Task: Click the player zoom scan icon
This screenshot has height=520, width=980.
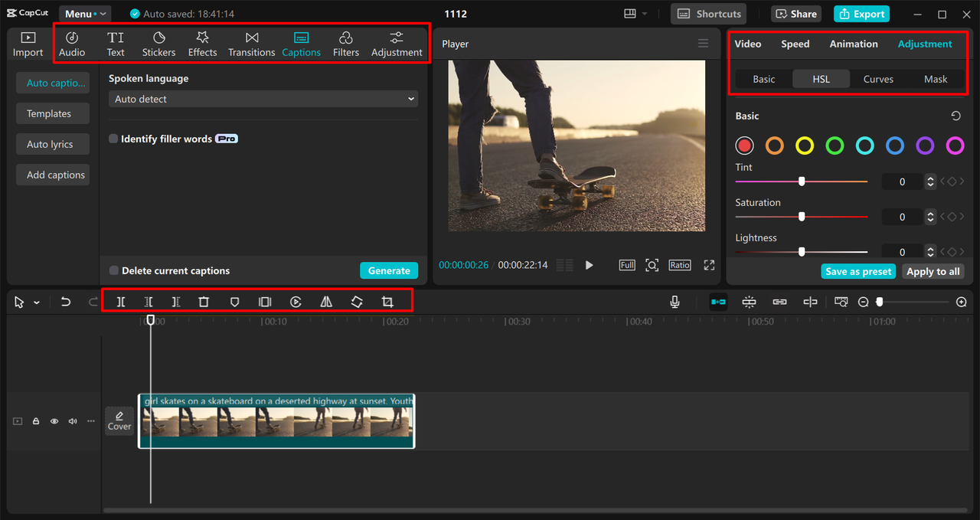Action: pyautogui.click(x=652, y=265)
